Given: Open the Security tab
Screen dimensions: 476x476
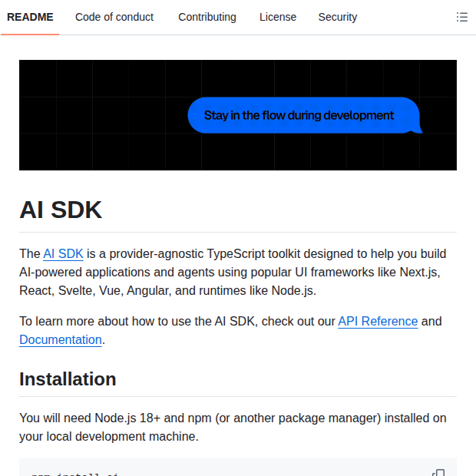Looking at the screenshot, I should 338,18.
